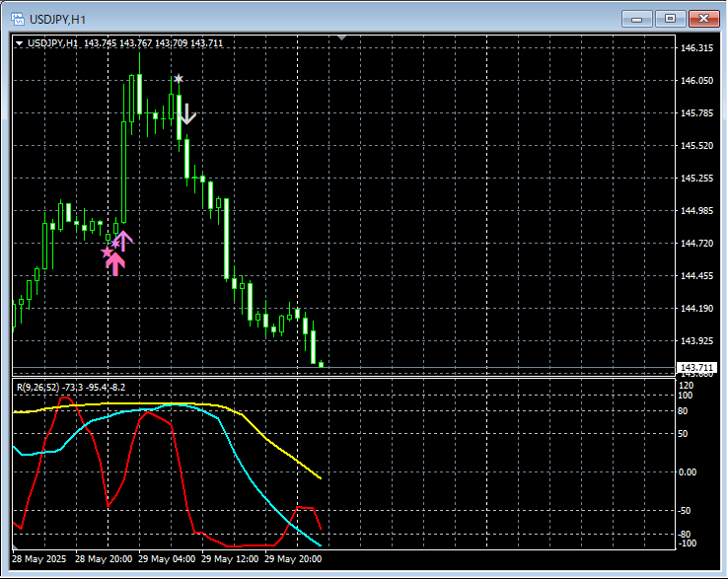Click the 146.315 price scale label
728x579 pixels.
click(696, 47)
